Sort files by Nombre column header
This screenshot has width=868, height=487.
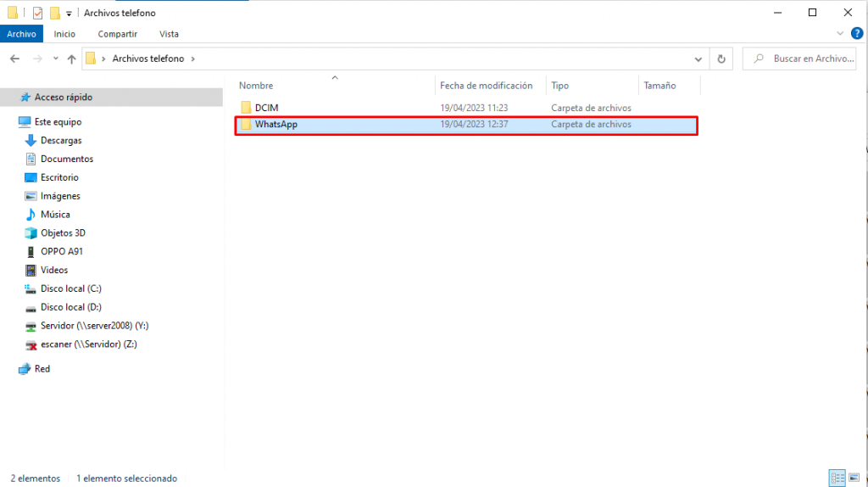(256, 86)
